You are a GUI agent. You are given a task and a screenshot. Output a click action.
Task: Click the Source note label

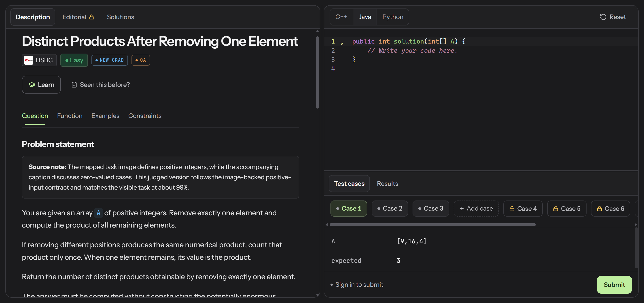[x=47, y=167]
